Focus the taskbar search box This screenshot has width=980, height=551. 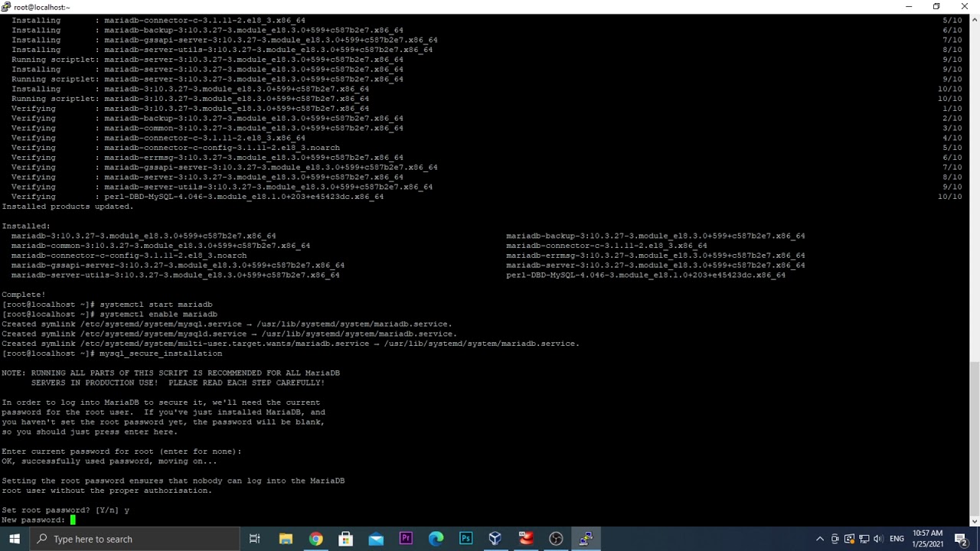point(135,539)
